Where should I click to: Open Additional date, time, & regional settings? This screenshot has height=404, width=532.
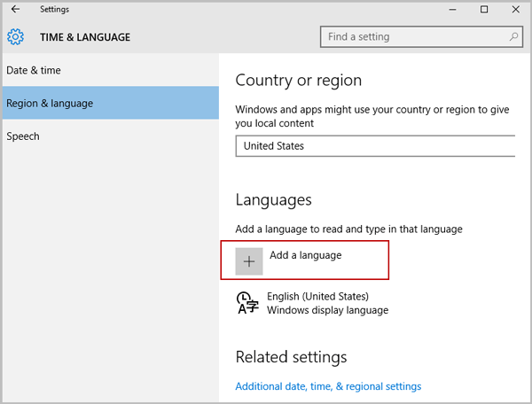[x=328, y=386]
